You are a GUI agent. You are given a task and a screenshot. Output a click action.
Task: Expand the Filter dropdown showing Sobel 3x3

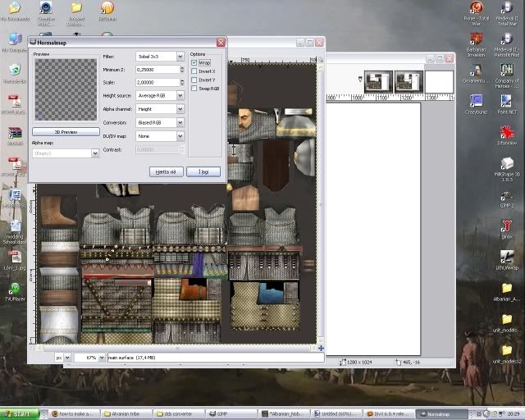click(159, 57)
